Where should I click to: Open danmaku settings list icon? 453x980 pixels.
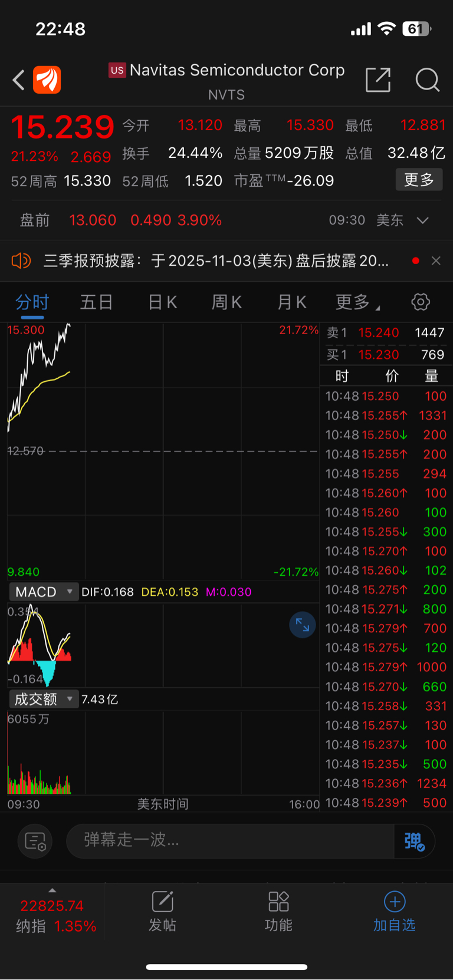[35, 841]
